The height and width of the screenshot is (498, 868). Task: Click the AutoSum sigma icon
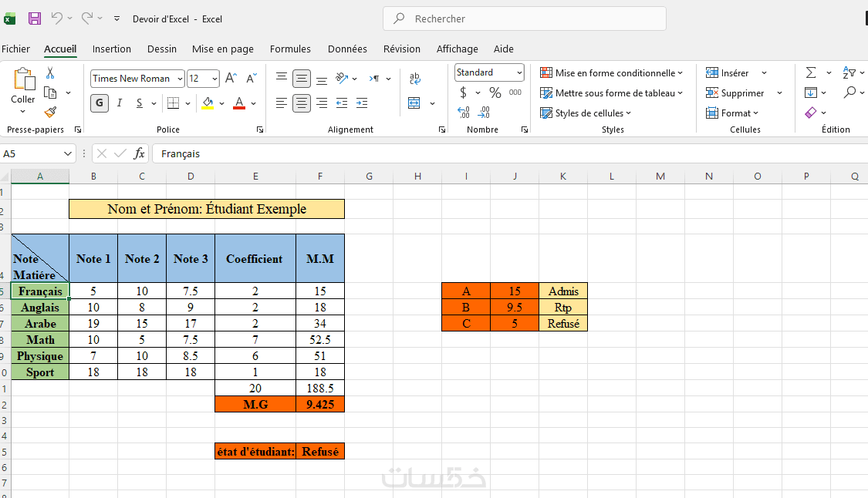tap(811, 72)
